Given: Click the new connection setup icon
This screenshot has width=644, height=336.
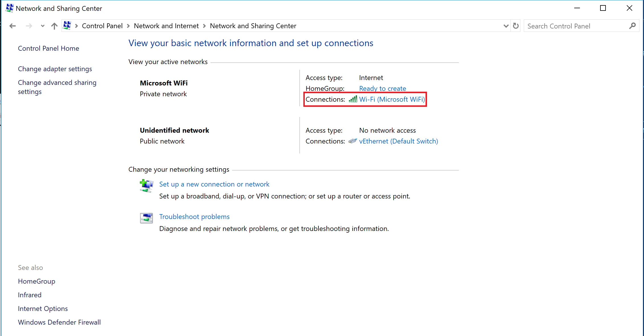Looking at the screenshot, I should pyautogui.click(x=146, y=186).
